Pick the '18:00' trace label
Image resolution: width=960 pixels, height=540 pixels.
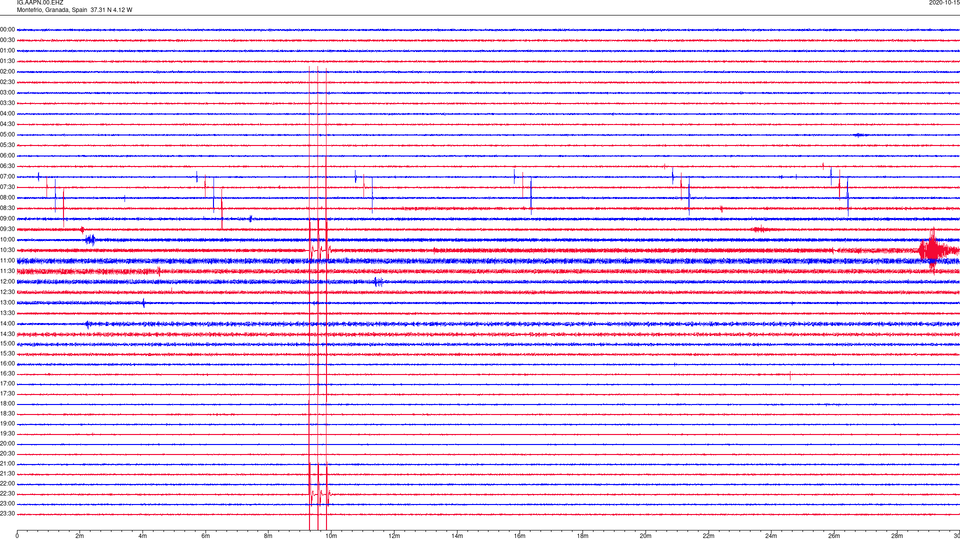point(7,404)
